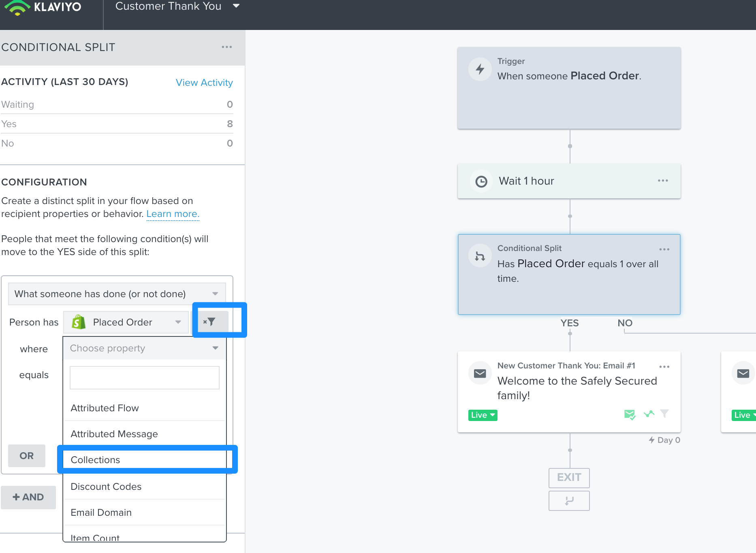Click the NO branch label

(x=625, y=323)
